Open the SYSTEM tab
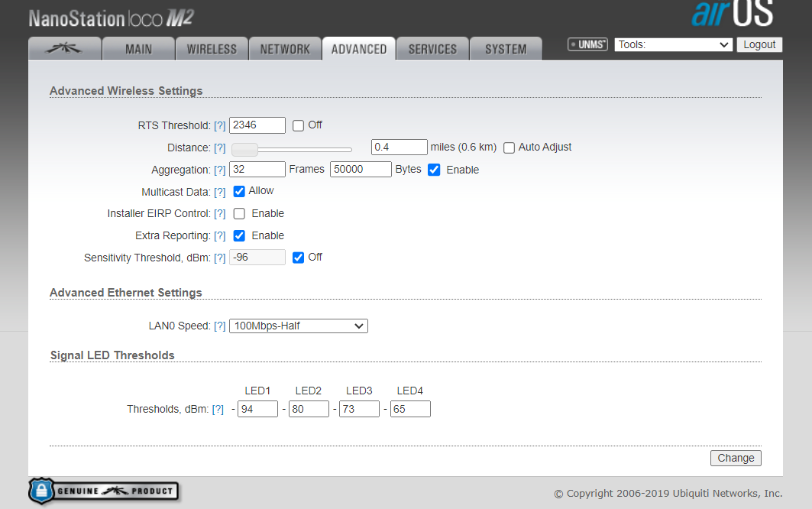 506,49
